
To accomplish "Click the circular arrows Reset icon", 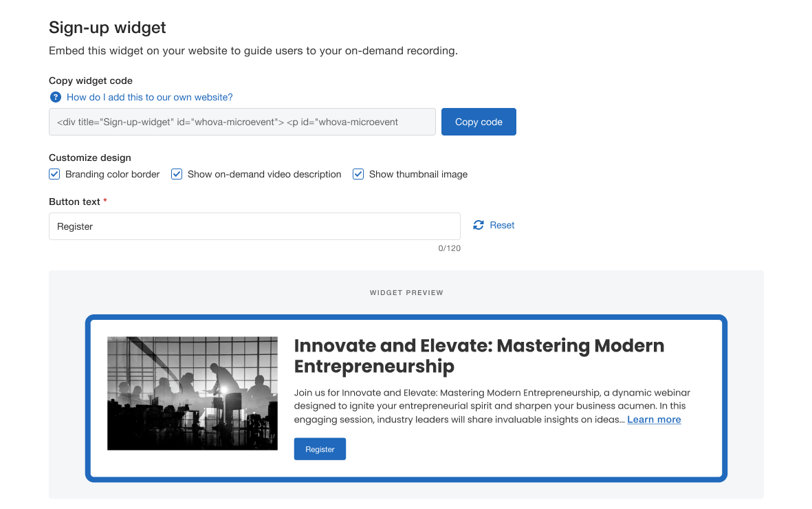I will (x=479, y=226).
